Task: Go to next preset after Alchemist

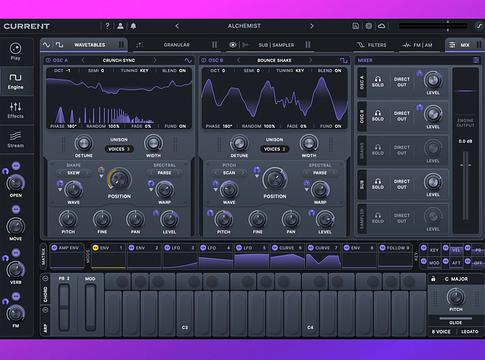Action: [x=312, y=26]
